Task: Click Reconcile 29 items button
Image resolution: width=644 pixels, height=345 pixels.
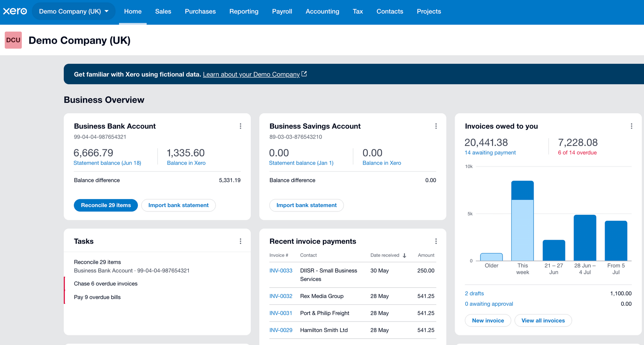Action: [x=106, y=205]
